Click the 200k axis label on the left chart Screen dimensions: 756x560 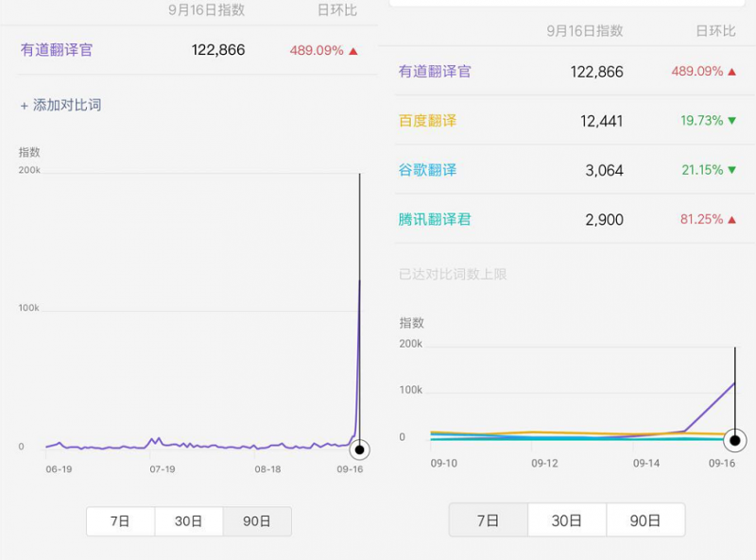pos(29,170)
